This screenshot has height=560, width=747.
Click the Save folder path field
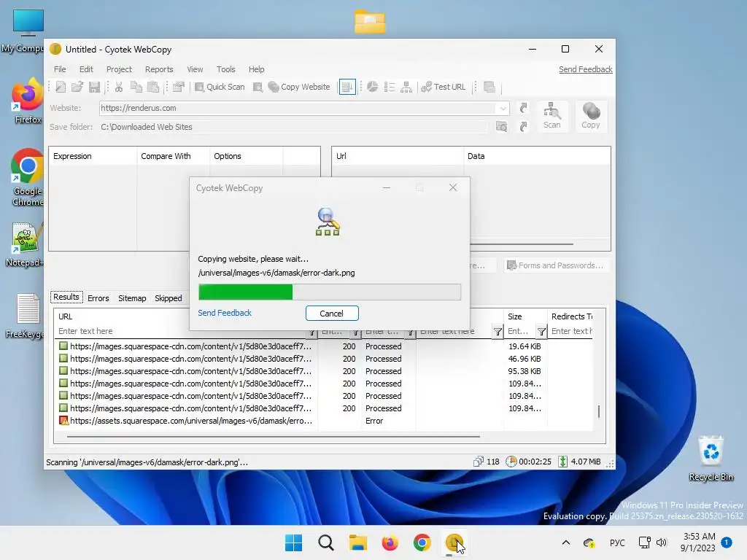point(293,127)
